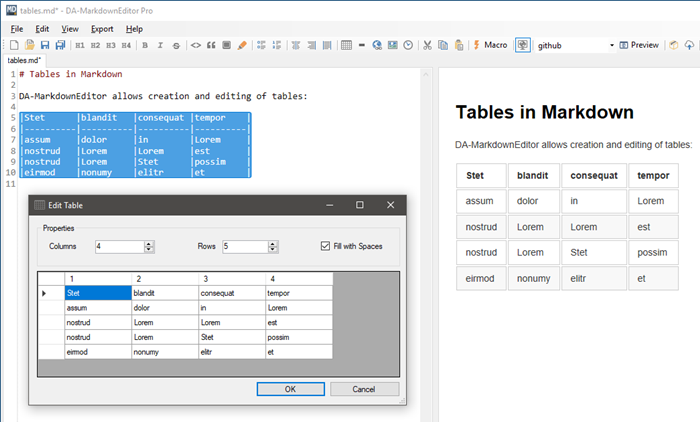The height and width of the screenshot is (422, 700).
Task: Select the 'elitr' cell in the grid
Action: pos(232,352)
